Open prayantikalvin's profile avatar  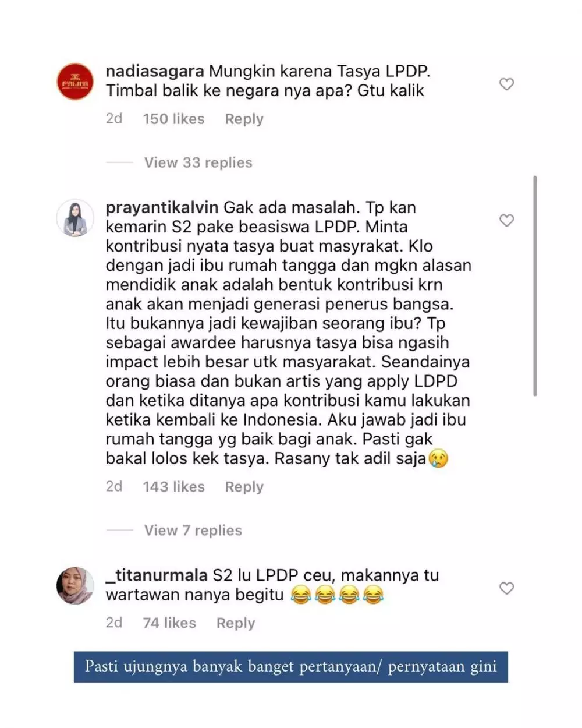click(x=75, y=218)
